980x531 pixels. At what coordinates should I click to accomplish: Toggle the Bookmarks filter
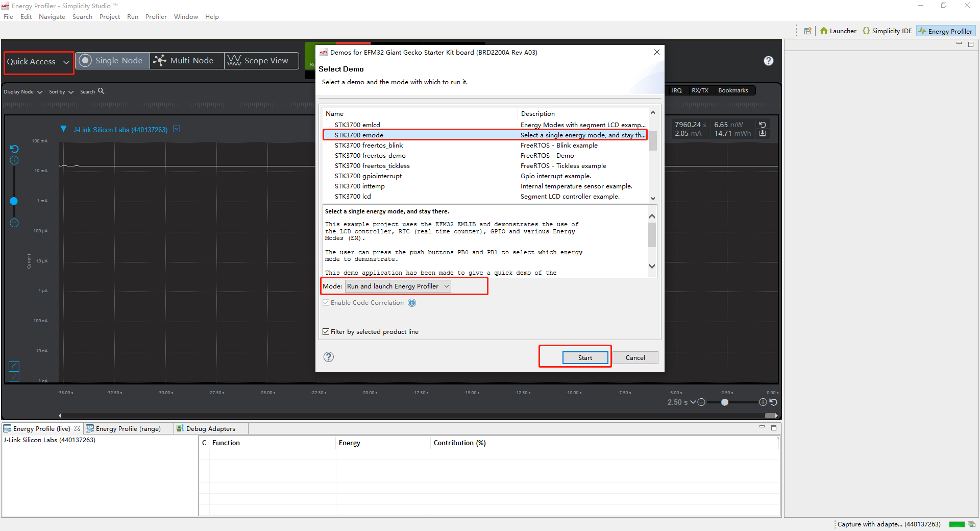tap(733, 90)
